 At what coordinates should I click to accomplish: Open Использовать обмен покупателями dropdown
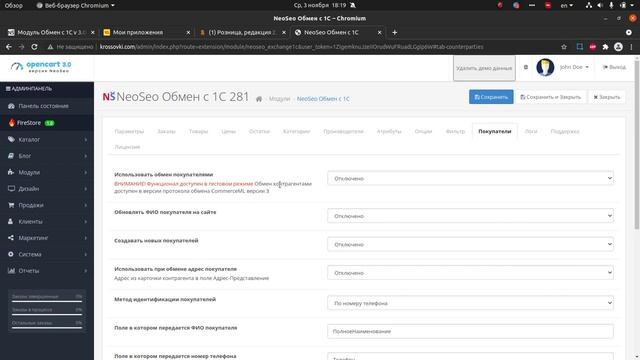click(470, 178)
